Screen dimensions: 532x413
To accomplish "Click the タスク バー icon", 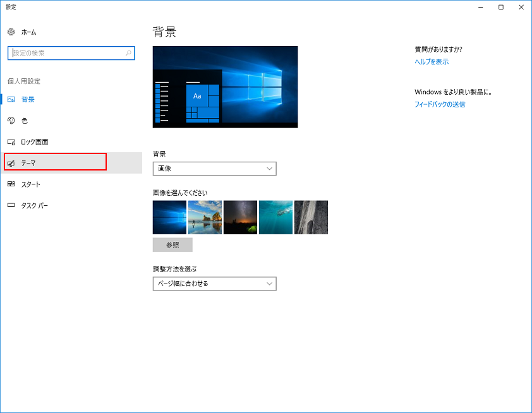I will pyautogui.click(x=11, y=206).
